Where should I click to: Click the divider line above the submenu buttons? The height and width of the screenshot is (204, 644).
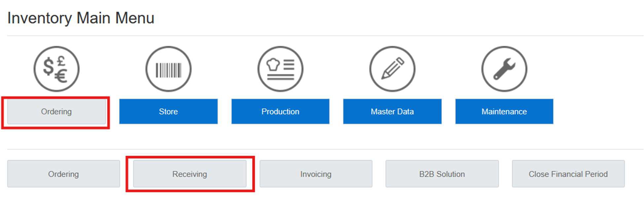[x=325, y=149]
